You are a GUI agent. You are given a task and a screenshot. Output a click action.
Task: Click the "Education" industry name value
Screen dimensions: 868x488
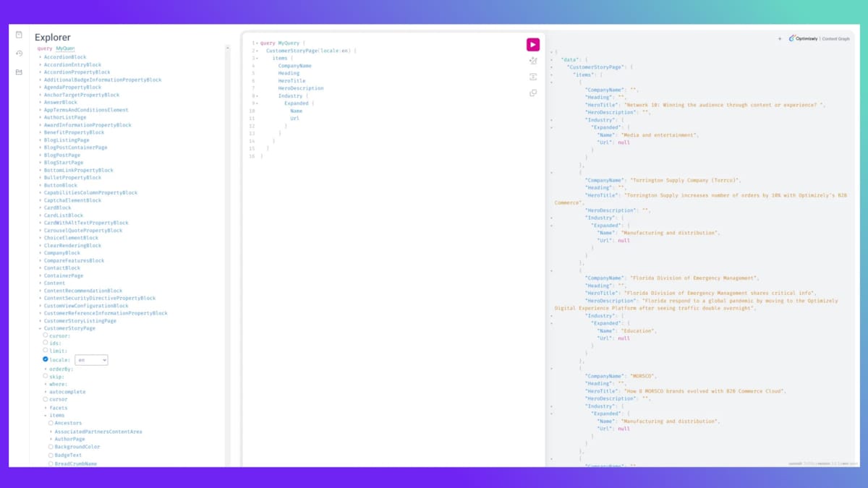click(638, 331)
